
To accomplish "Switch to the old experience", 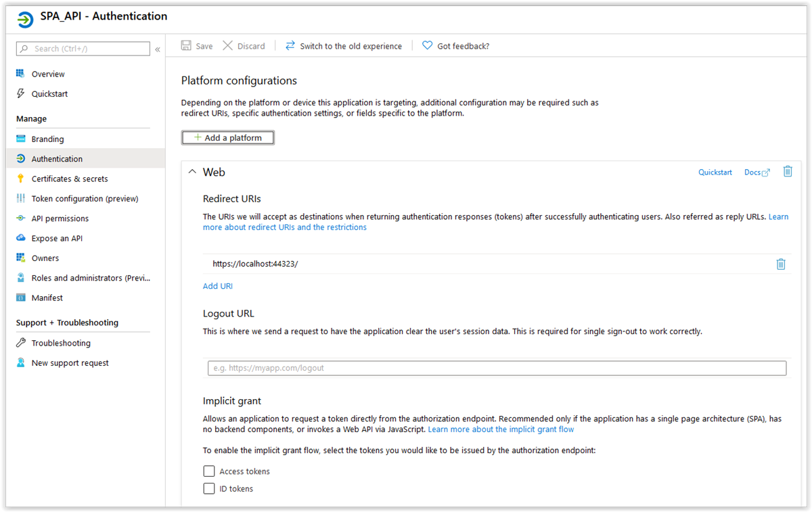I will (x=351, y=46).
